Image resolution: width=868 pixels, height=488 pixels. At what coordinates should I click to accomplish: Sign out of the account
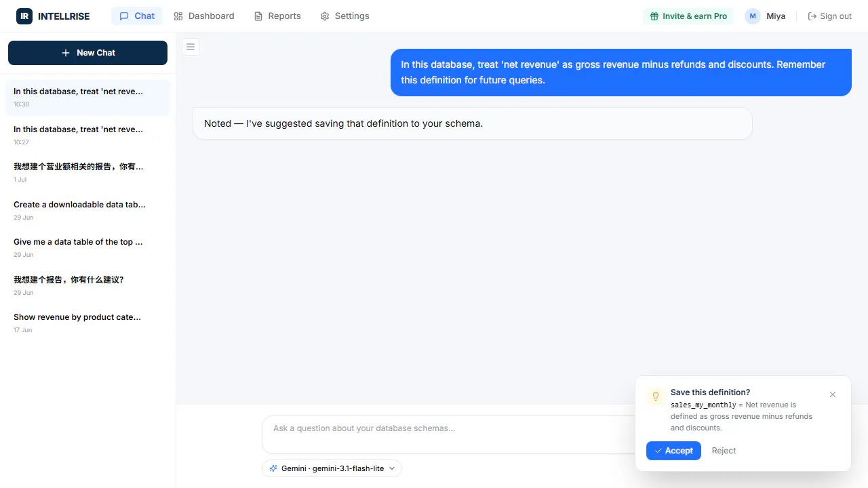[829, 16]
